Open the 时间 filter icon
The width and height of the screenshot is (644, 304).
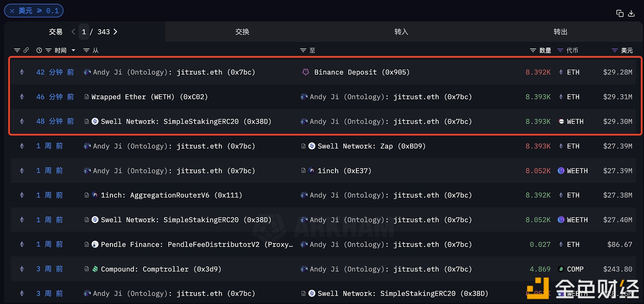tap(48, 50)
